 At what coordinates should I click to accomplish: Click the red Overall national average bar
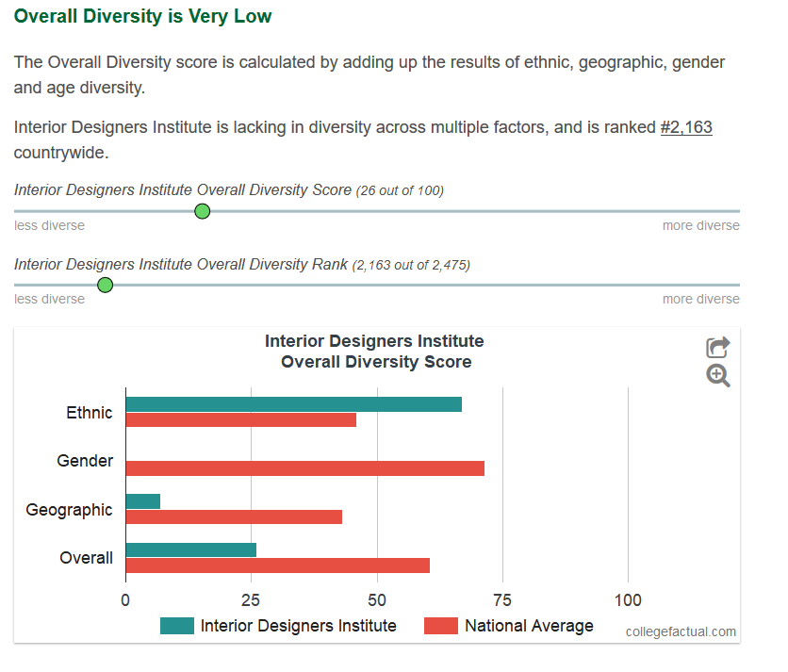click(x=278, y=565)
